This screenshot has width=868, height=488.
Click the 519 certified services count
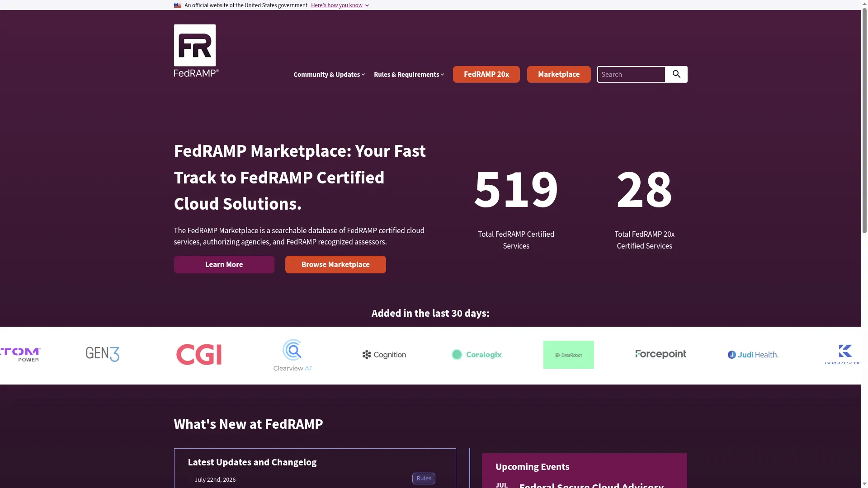pos(516,189)
